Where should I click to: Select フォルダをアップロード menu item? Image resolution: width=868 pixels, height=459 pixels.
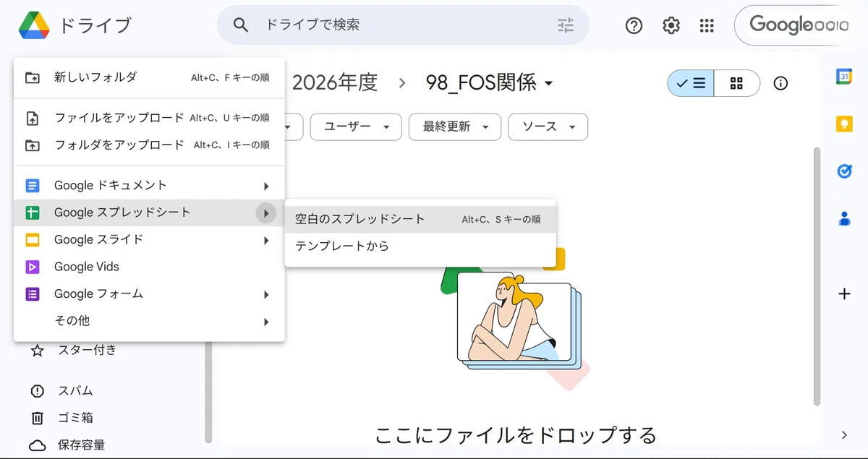149,145
